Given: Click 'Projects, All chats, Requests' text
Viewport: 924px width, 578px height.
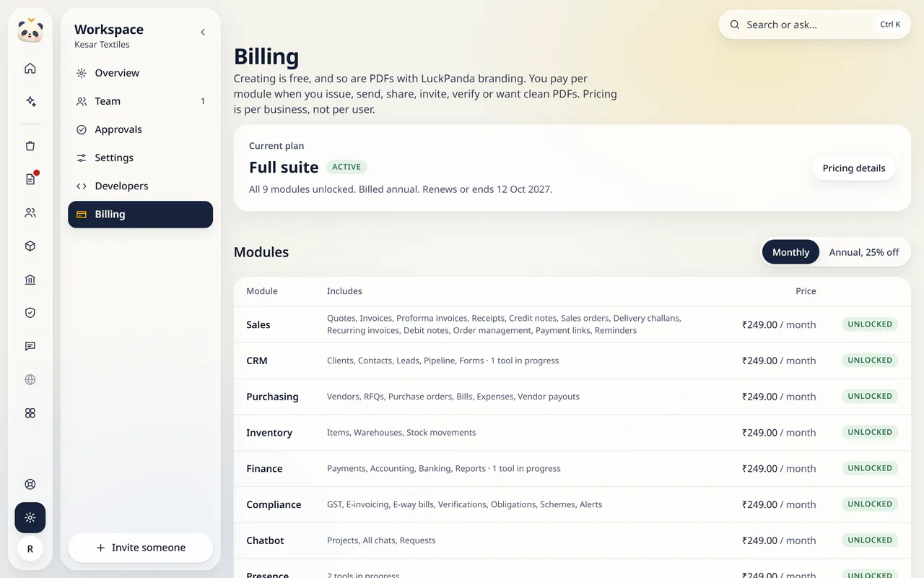Looking at the screenshot, I should click(x=381, y=540).
